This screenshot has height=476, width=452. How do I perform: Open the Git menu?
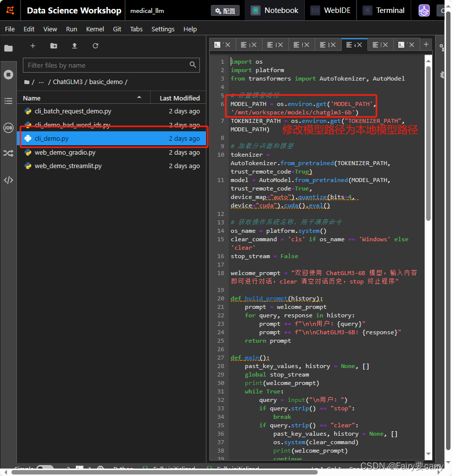[117, 29]
